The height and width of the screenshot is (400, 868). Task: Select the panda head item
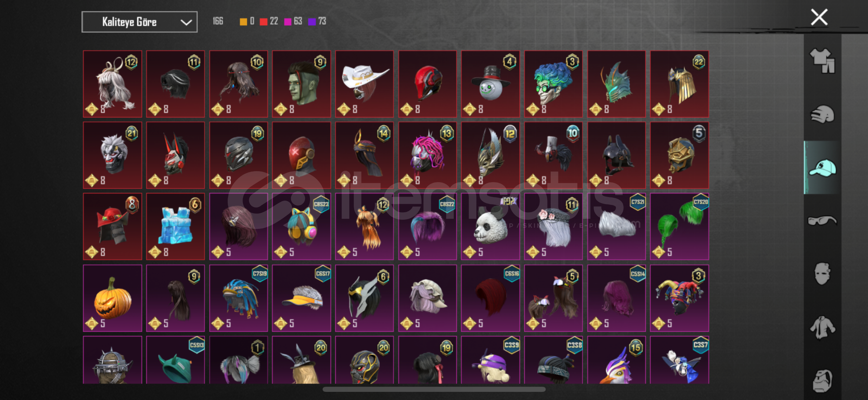[490, 227]
